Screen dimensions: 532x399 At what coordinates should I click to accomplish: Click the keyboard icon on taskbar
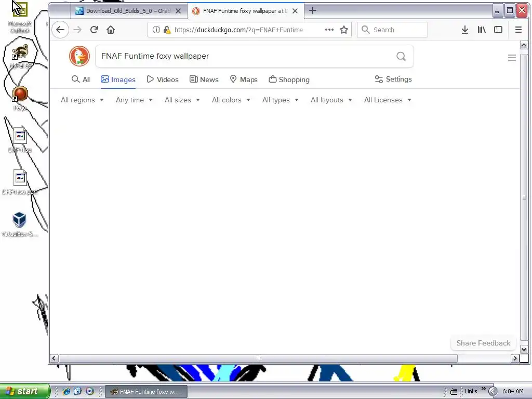pyautogui.click(x=454, y=392)
